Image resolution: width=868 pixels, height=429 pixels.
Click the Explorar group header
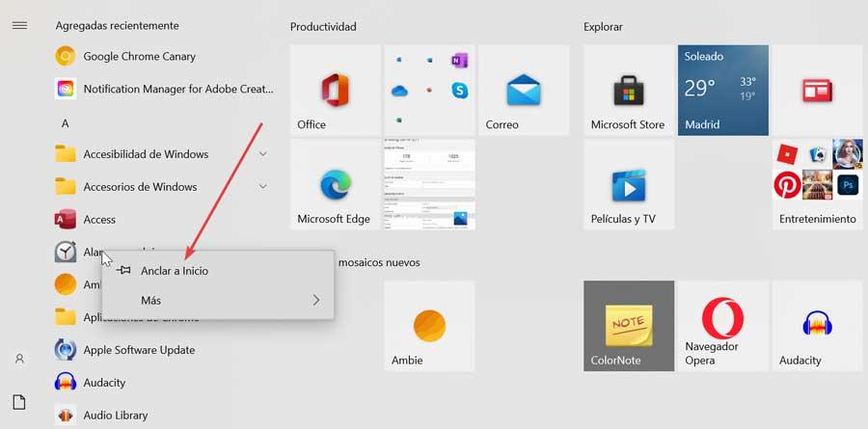point(603,27)
